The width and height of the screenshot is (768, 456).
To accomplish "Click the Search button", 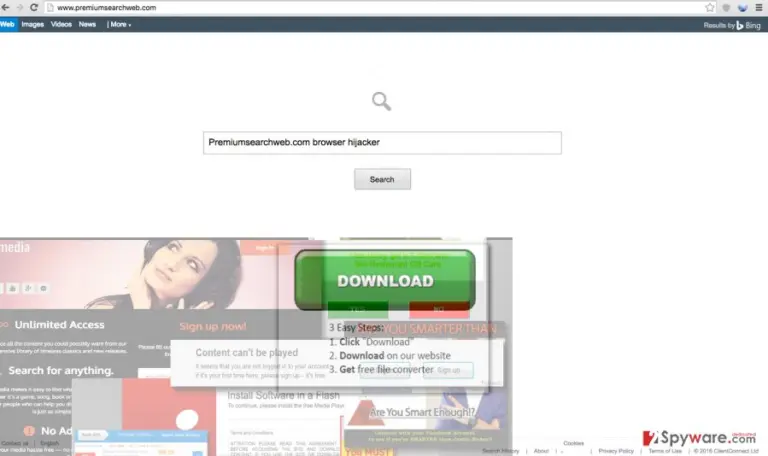I will [x=382, y=179].
